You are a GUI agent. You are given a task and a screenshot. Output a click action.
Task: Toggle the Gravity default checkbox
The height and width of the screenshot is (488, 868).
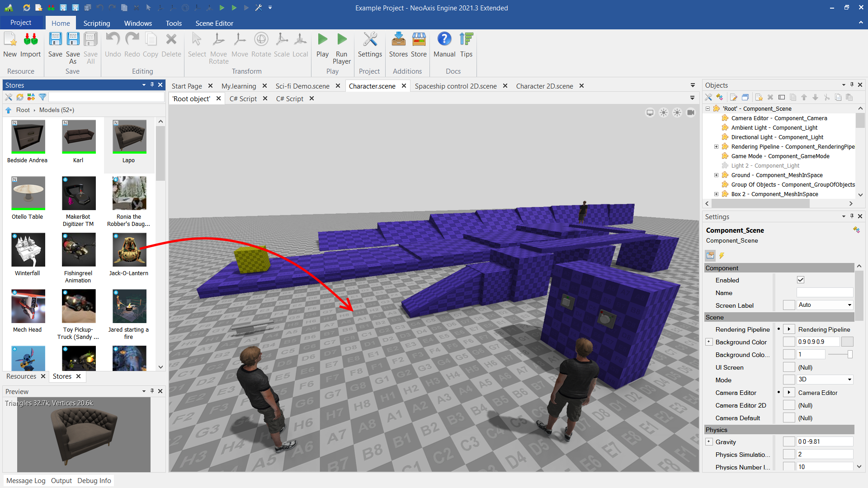(789, 442)
